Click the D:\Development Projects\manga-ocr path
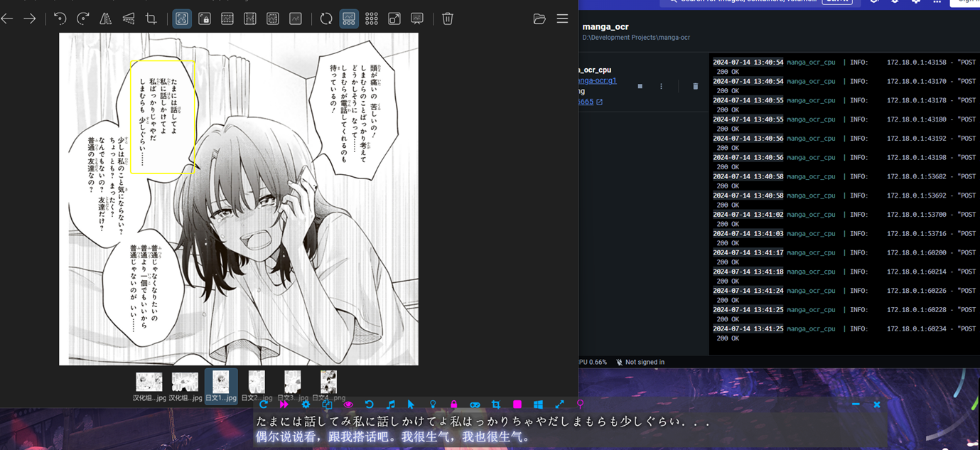This screenshot has height=450, width=980. coord(636,38)
